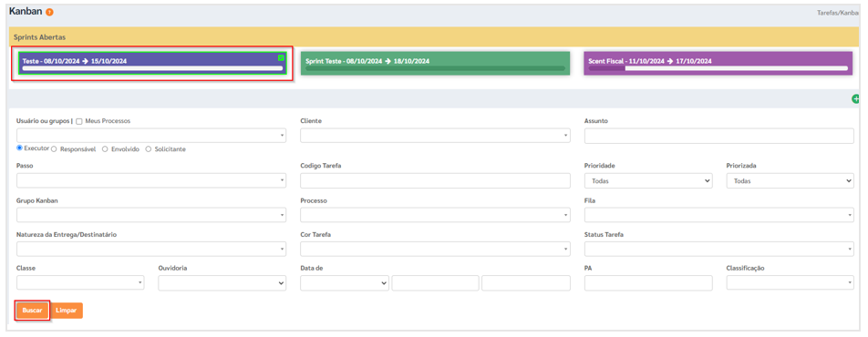Focus the Codigo Tarefa text field

435,180
